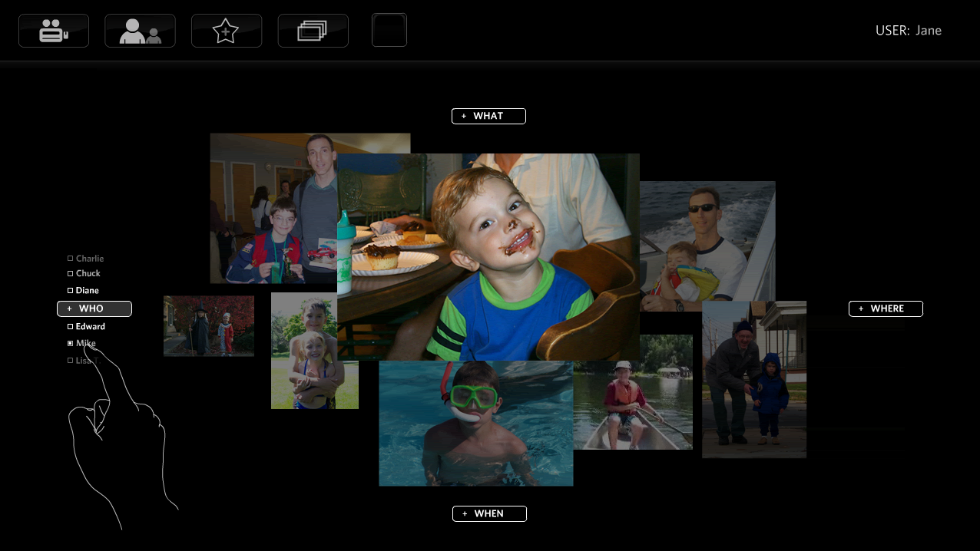Toggle the Diane checkbox
Image resolution: width=980 pixels, height=551 pixels.
pos(71,291)
